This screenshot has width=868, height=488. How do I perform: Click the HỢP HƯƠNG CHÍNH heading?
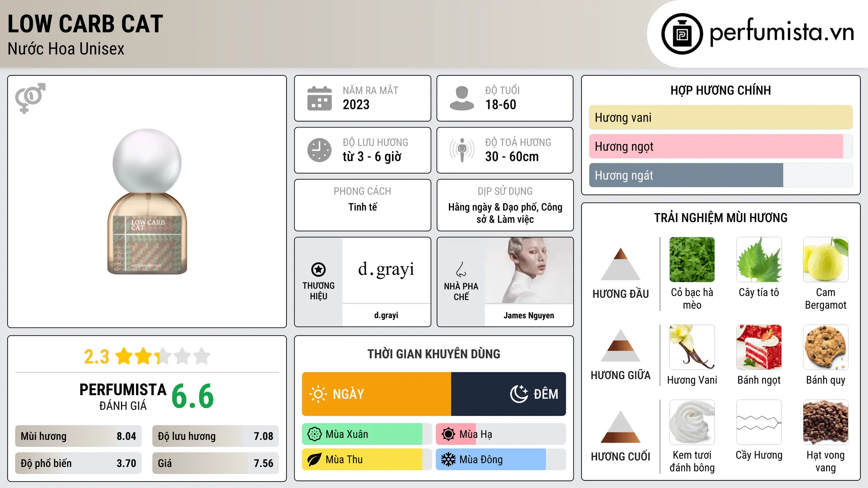721,90
